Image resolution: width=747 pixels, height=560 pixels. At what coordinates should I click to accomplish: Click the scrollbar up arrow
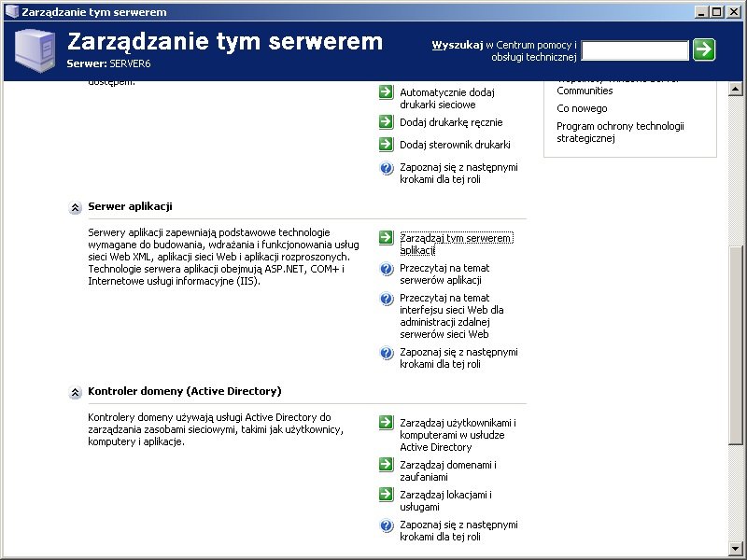click(735, 89)
